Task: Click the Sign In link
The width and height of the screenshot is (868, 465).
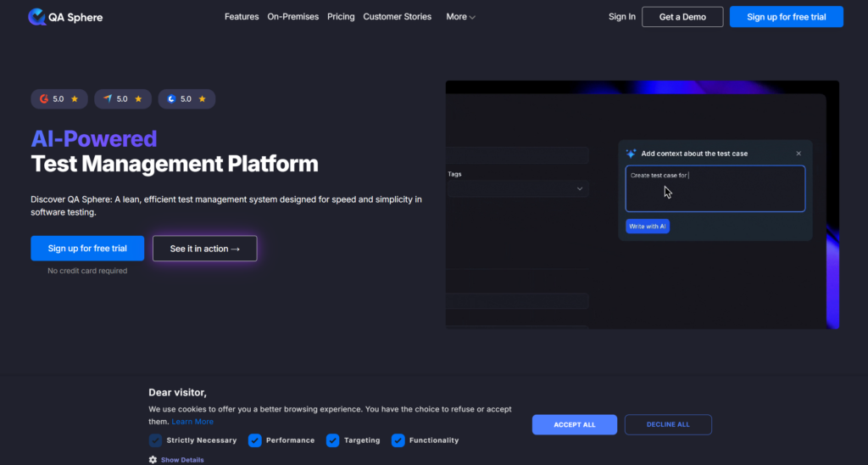Action: click(621, 17)
